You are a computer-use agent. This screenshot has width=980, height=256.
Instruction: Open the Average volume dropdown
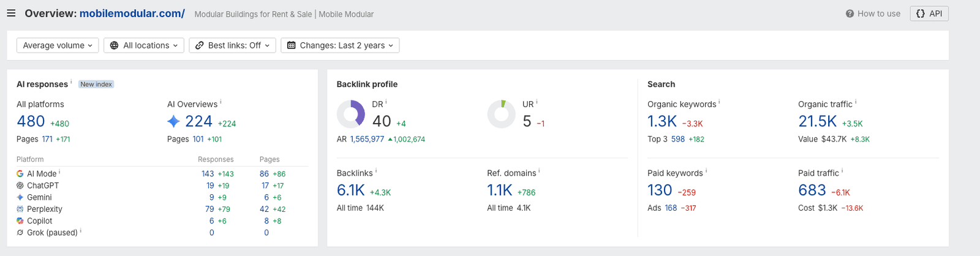coord(58,45)
